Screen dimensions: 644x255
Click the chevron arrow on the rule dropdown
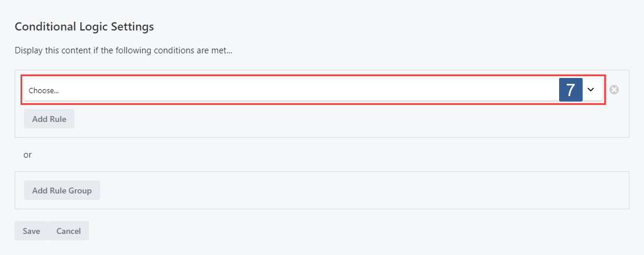(x=591, y=90)
